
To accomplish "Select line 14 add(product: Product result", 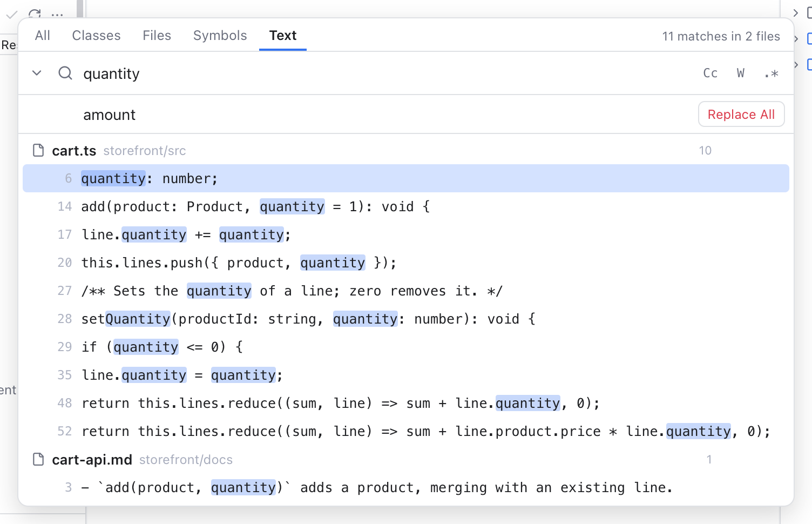I will pos(406,206).
